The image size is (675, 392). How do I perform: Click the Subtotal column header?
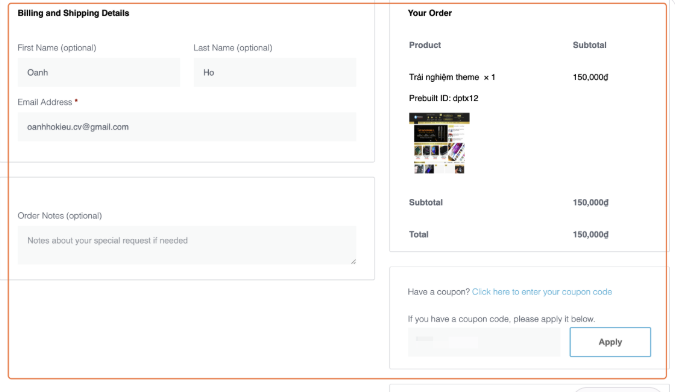(589, 45)
